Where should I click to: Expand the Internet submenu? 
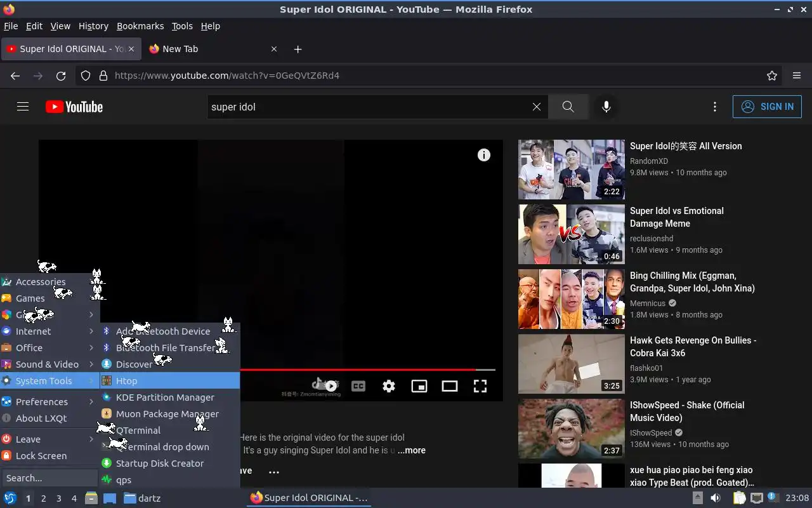(50, 331)
